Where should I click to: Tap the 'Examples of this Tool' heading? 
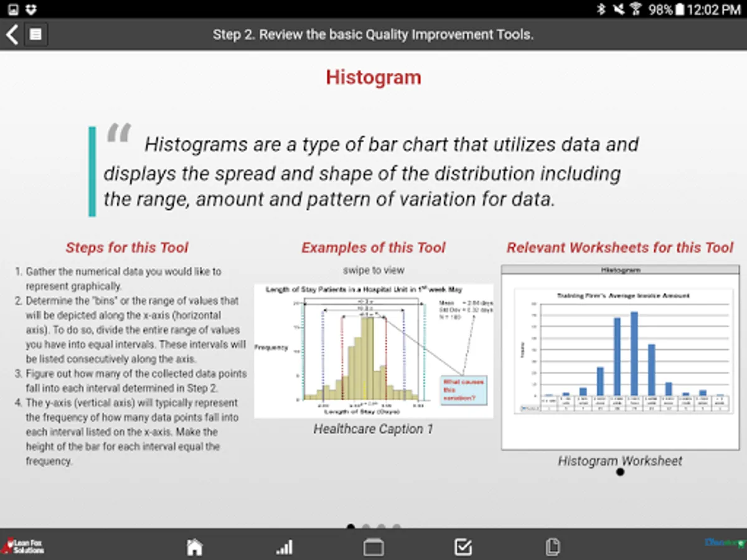point(374,248)
